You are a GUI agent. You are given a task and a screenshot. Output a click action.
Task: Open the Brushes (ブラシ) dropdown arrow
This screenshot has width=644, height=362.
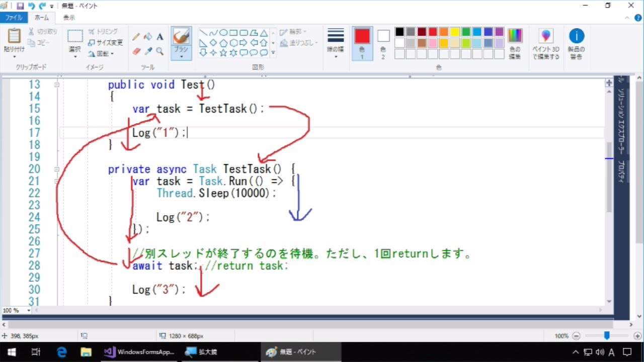point(181,56)
